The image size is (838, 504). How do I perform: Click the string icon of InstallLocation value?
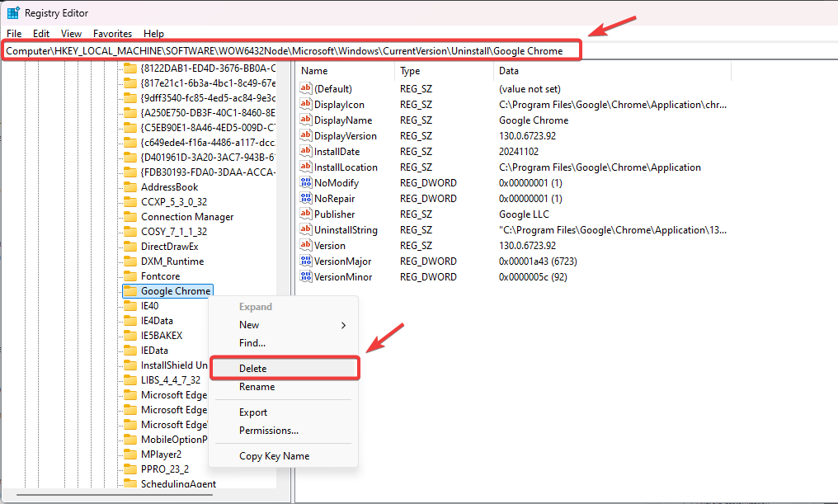[306, 167]
